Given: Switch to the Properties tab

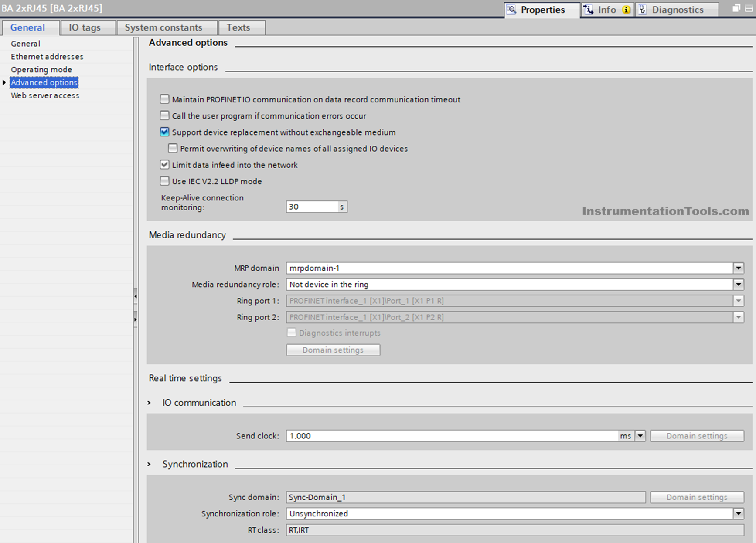Looking at the screenshot, I should tap(542, 10).
